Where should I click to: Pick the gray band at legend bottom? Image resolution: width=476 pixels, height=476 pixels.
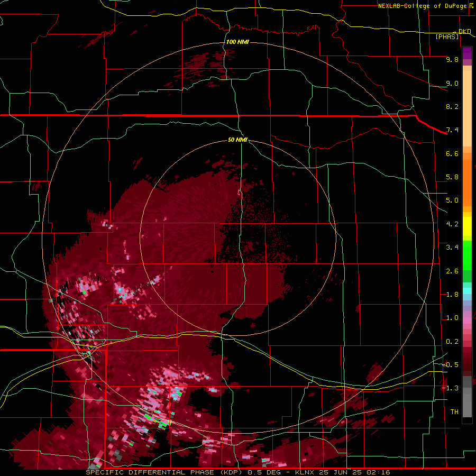[467, 404]
